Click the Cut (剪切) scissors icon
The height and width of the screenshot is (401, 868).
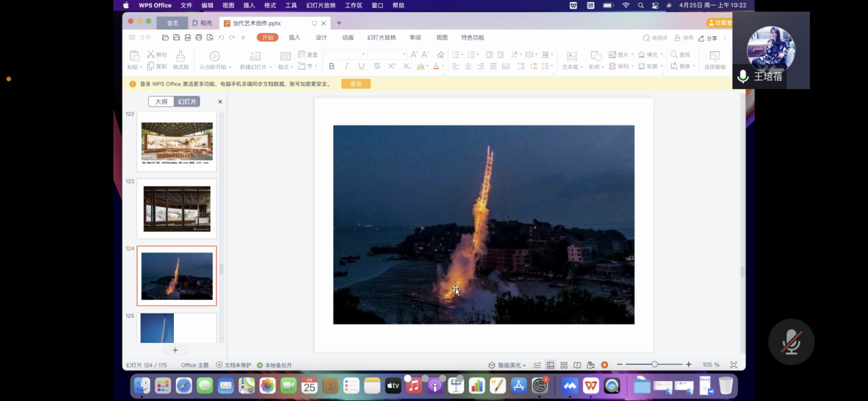(x=151, y=55)
